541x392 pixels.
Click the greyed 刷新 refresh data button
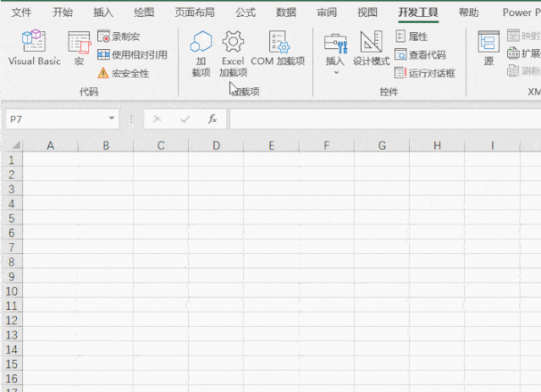tap(524, 71)
